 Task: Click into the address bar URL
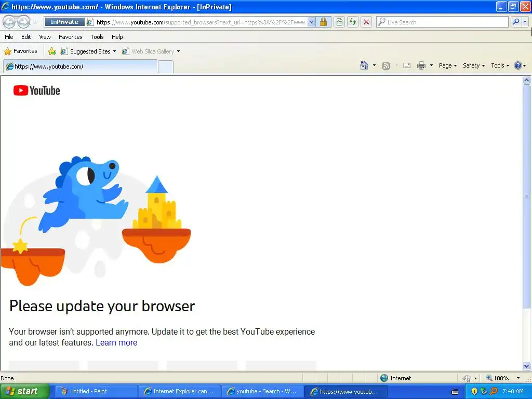coord(201,22)
